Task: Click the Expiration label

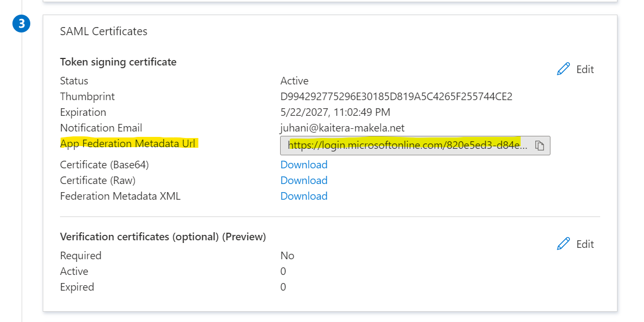Action: click(83, 112)
